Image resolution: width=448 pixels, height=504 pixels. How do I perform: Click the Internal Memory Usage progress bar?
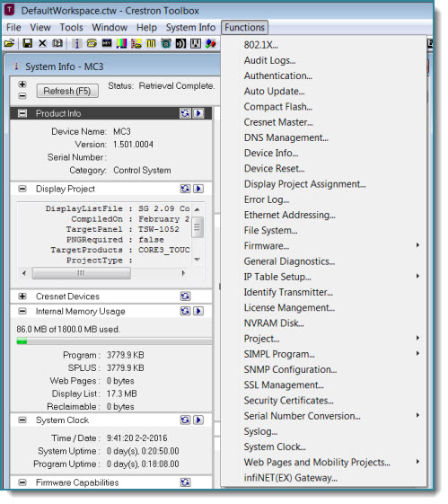pos(114,341)
